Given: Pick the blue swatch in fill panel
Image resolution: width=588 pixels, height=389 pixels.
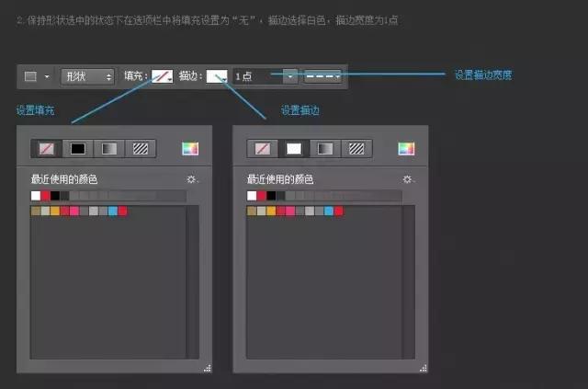Looking at the screenshot, I should point(113,211).
